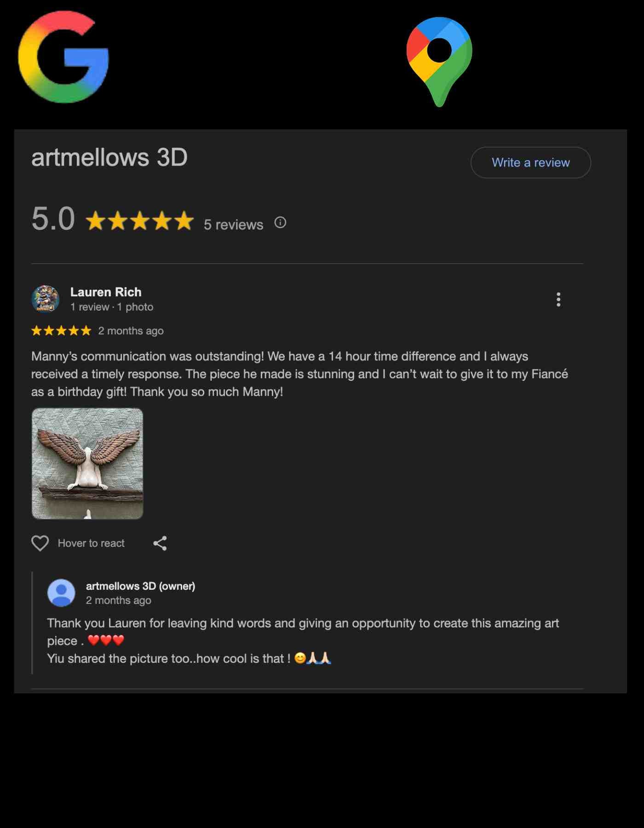The image size is (644, 828).
Task: Click the owner's blue avatar icon
Action: tap(61, 592)
